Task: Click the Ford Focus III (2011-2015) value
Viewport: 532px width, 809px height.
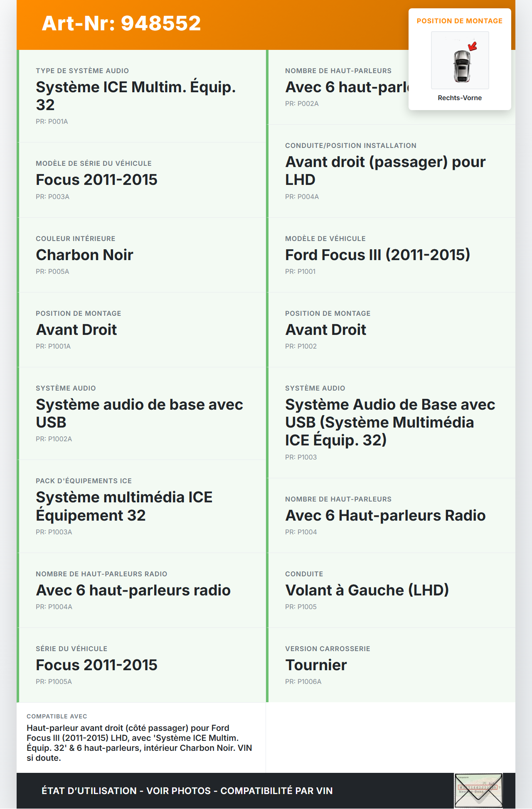Action: (x=377, y=255)
